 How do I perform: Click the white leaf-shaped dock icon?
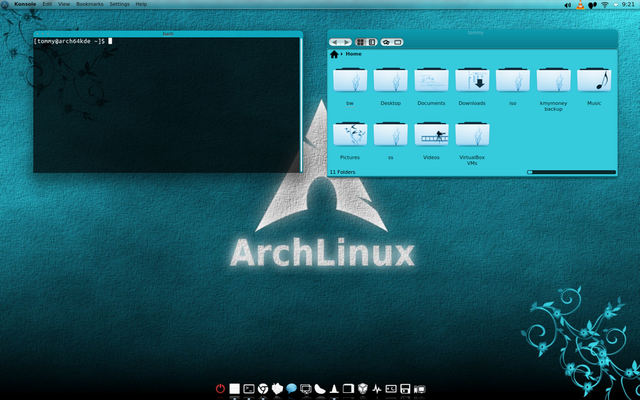coord(320,389)
